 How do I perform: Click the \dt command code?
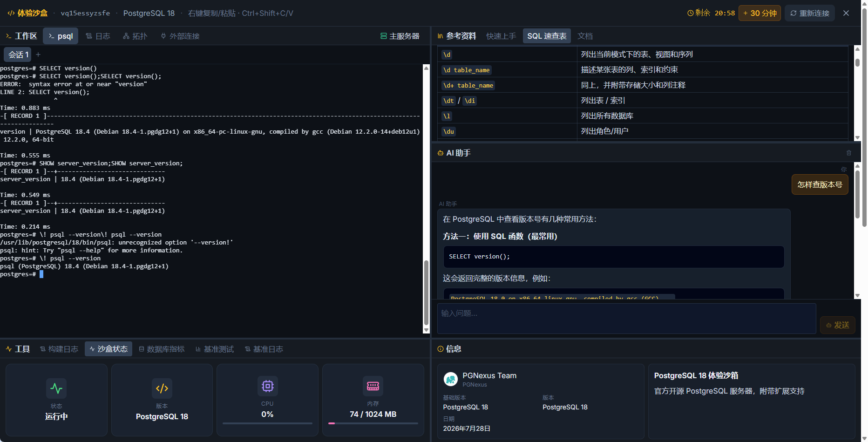click(x=448, y=101)
